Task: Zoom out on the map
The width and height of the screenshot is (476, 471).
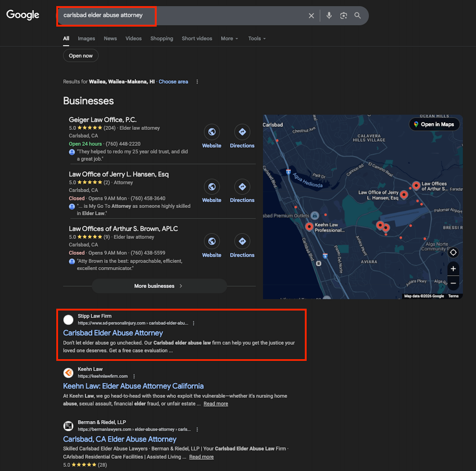Action: pyautogui.click(x=453, y=283)
